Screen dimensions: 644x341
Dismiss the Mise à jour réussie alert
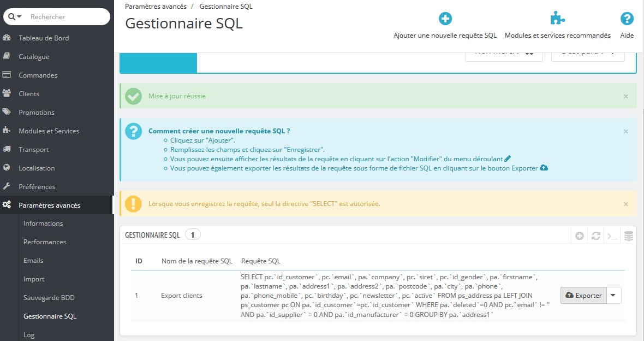[x=625, y=96]
